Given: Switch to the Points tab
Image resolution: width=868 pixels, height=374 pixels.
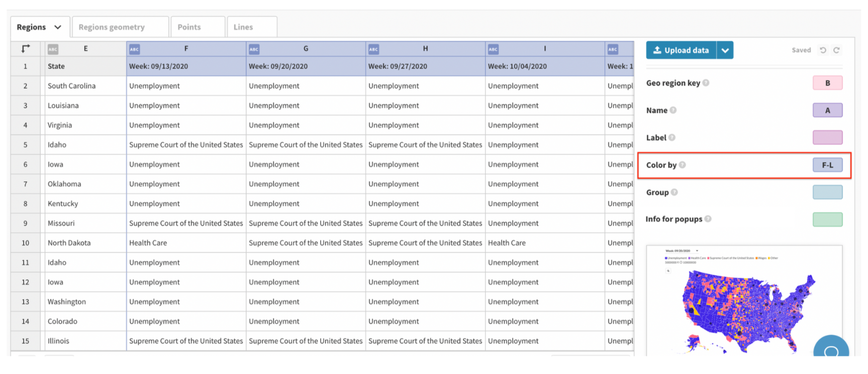Looking at the screenshot, I should (198, 27).
